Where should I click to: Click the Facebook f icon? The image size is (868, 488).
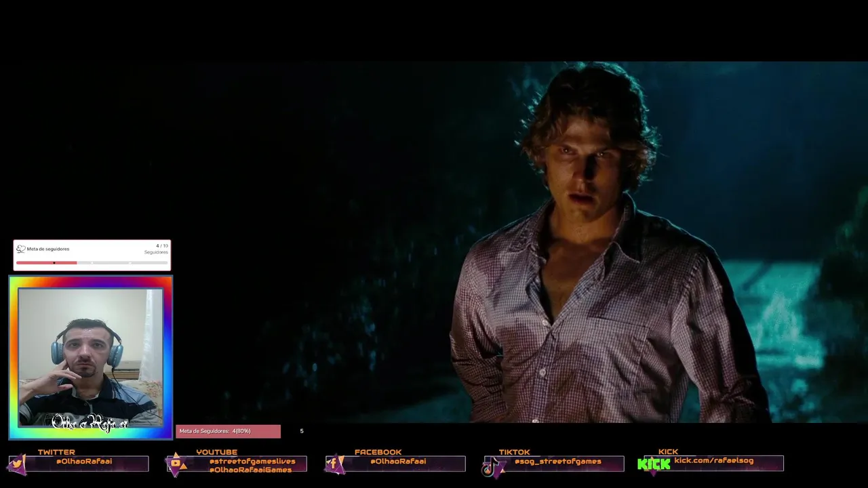[x=334, y=464]
